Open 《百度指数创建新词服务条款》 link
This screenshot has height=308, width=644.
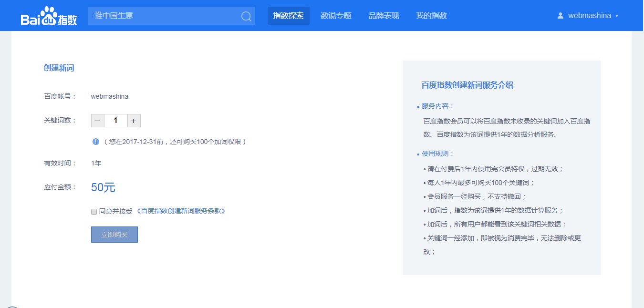coord(180,211)
